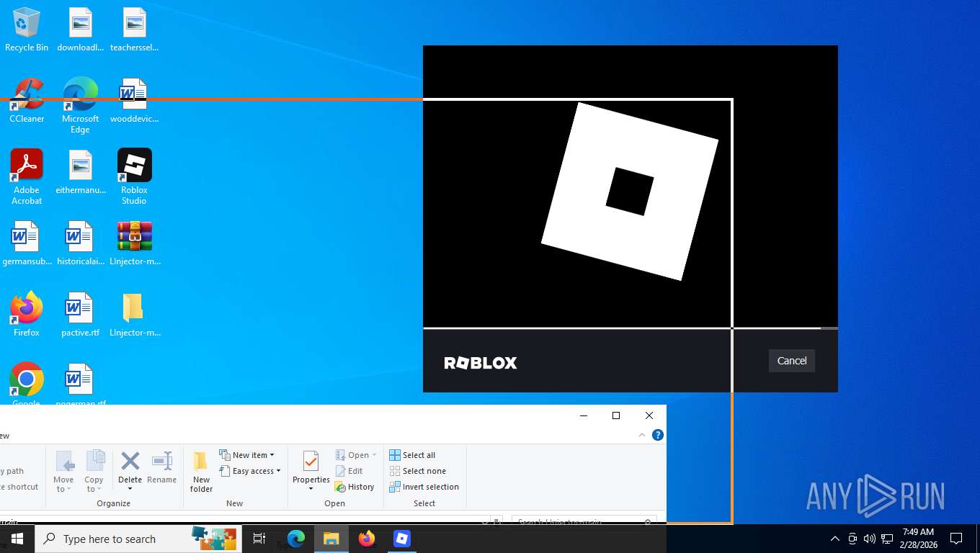Image resolution: width=980 pixels, height=553 pixels.
Task: Open Microsoft Edge desktop shortcut
Action: tap(80, 105)
